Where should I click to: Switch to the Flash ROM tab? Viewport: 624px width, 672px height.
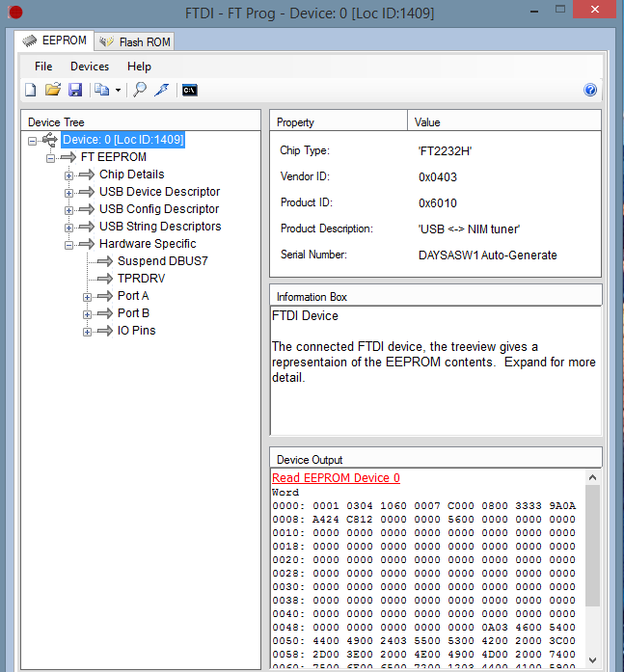tap(135, 42)
